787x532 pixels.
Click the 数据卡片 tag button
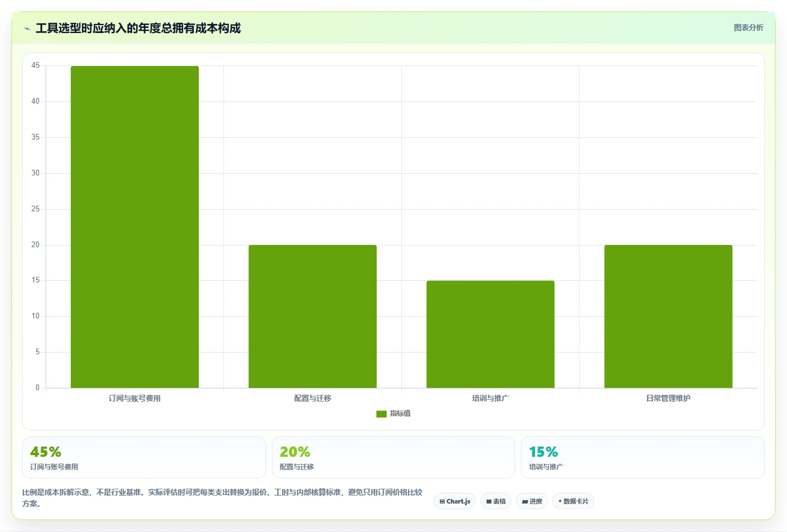tap(573, 501)
